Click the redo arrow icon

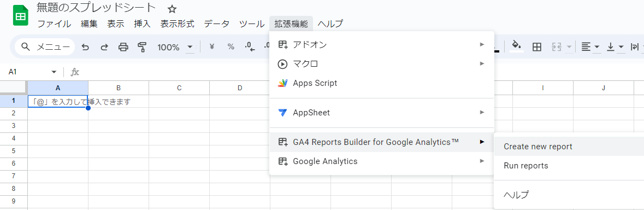tap(104, 47)
